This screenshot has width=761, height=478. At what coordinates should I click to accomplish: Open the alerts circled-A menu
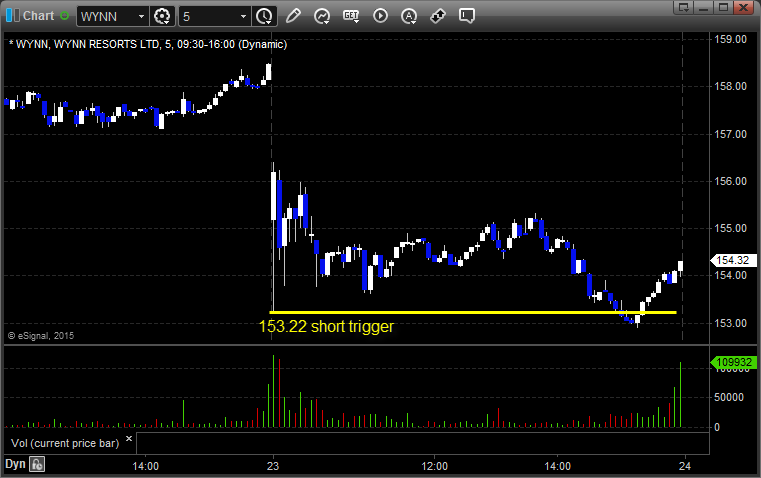coord(409,16)
